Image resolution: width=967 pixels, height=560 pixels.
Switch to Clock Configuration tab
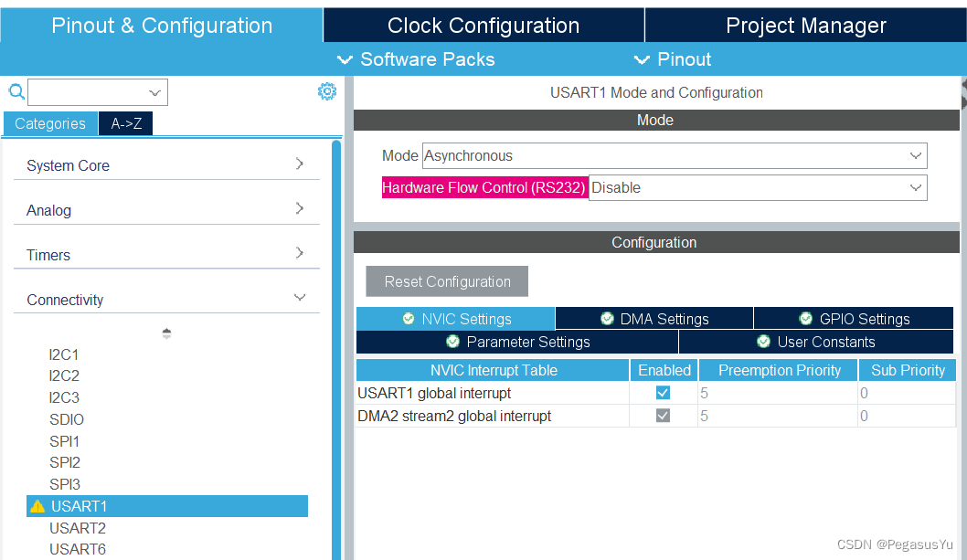click(x=483, y=26)
